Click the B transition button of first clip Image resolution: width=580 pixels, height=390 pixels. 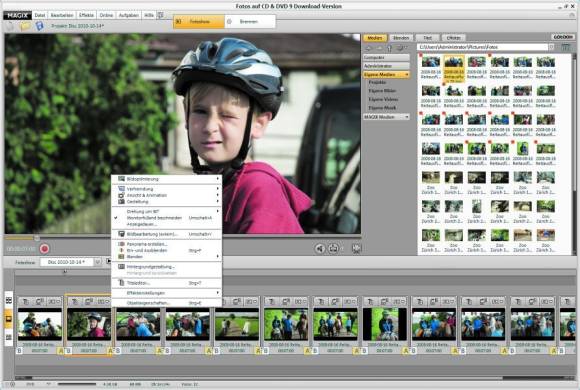click(19, 350)
